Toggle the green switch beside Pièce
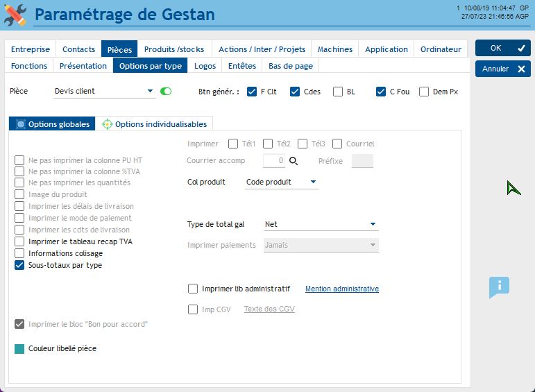Screen dimensions: 535x392 166,91
